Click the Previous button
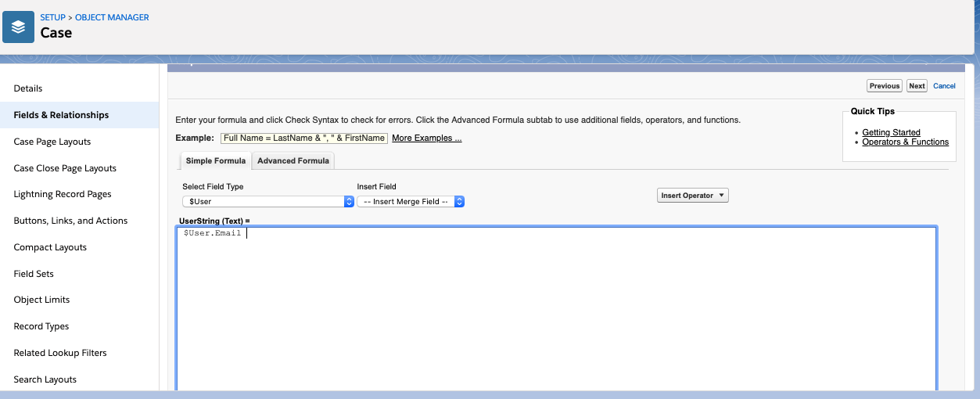 click(x=884, y=86)
